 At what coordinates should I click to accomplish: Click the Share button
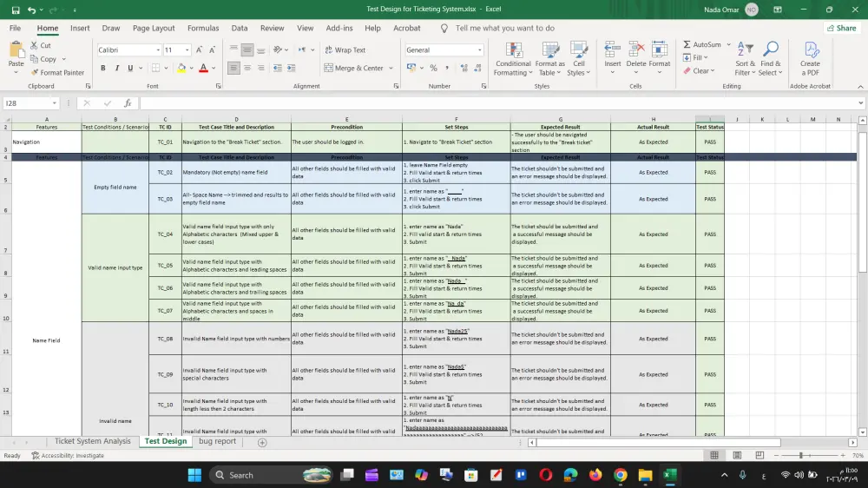[x=842, y=29]
